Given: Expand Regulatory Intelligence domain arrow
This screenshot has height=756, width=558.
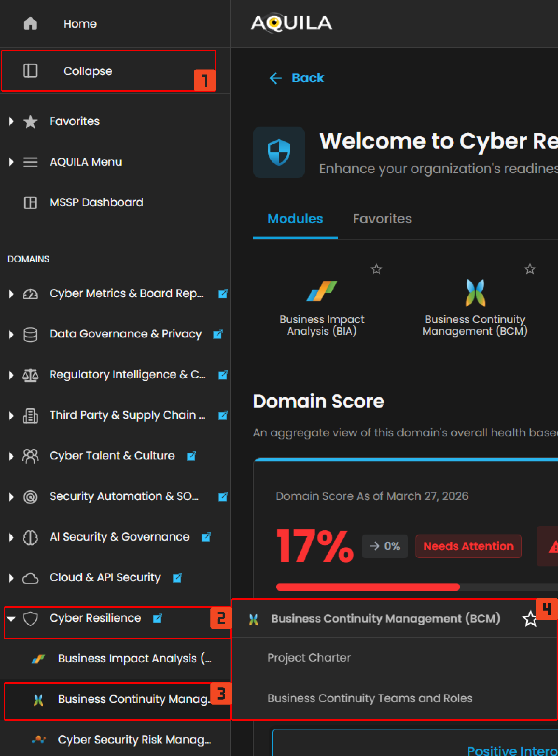Looking at the screenshot, I should [x=11, y=375].
